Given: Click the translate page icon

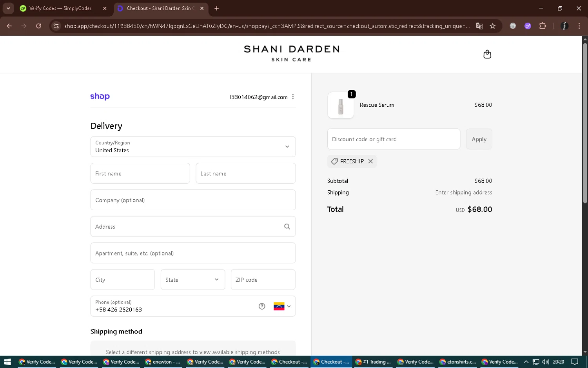Looking at the screenshot, I should [479, 26].
